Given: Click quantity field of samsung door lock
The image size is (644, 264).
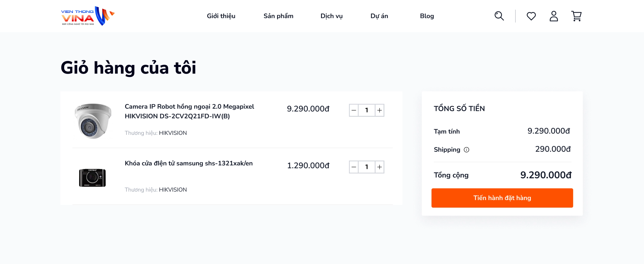Looking at the screenshot, I should pyautogui.click(x=366, y=167).
